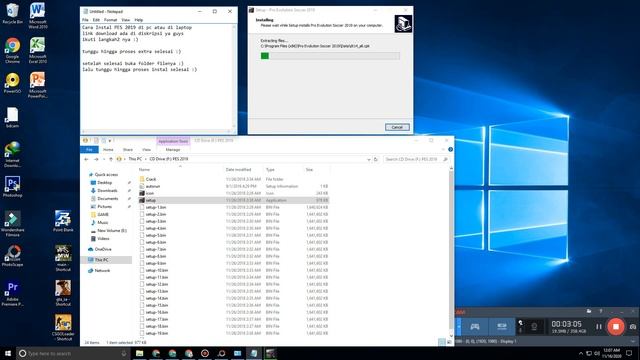Open the Action Center notification icon
The width and height of the screenshot is (640, 360).
[629, 353]
